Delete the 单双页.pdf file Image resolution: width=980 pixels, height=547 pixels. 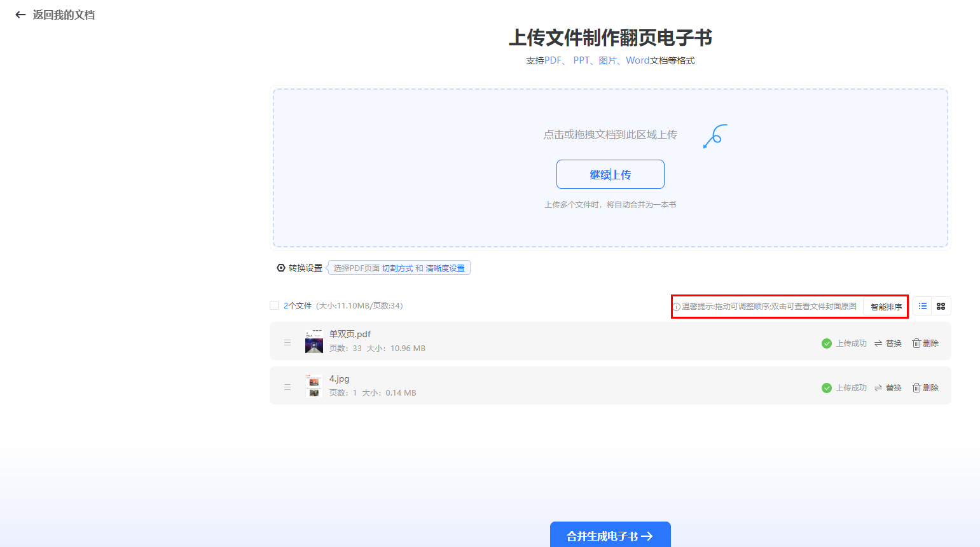click(925, 343)
